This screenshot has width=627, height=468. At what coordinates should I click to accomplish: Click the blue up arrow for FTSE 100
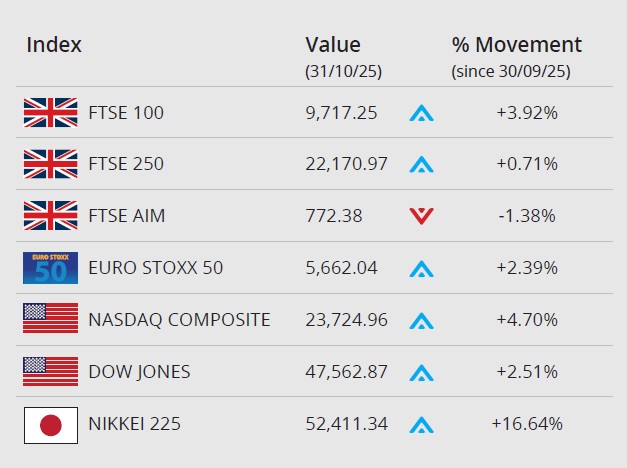pos(421,113)
